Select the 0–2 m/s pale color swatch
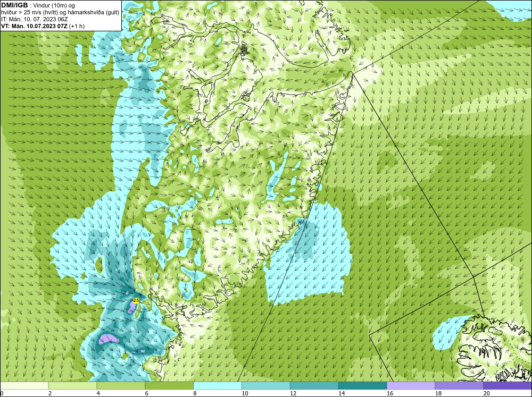Screen dimensions: 532x397 pos(24,385)
